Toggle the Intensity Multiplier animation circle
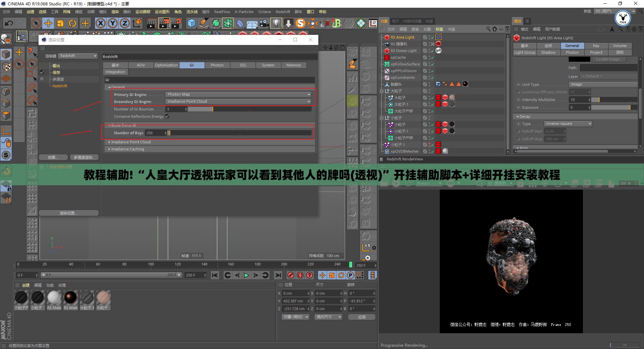The image size is (644, 349). click(x=519, y=100)
